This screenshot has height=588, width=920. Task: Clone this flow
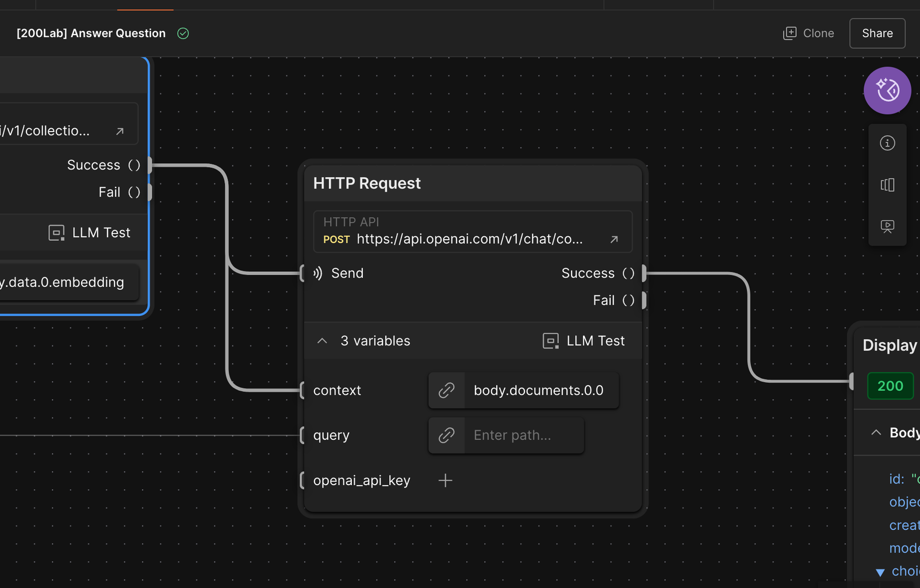[x=808, y=33]
